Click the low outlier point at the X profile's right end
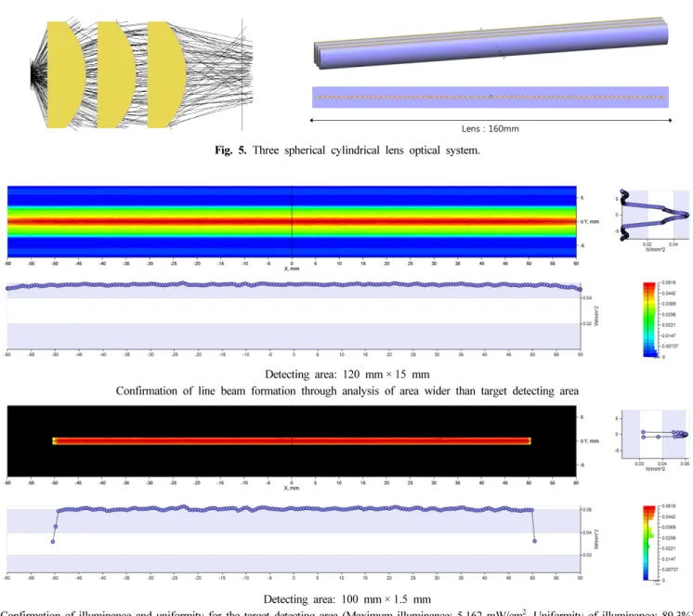 (x=534, y=541)
